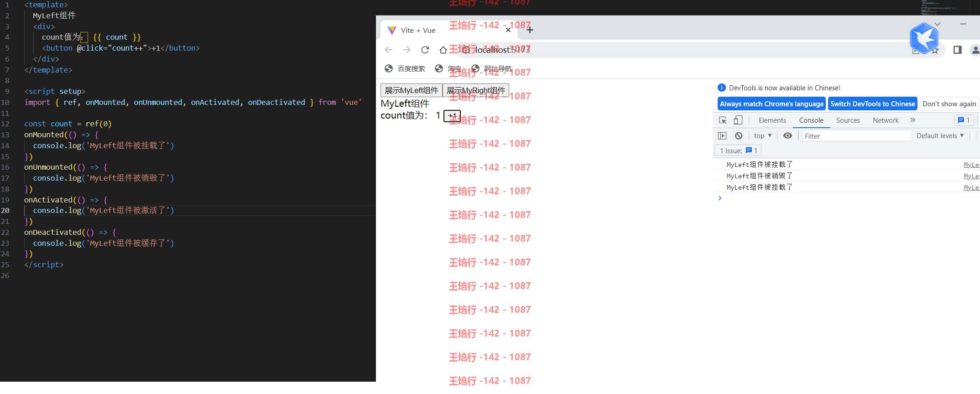Click the info icon in DevTools notice

(722, 88)
